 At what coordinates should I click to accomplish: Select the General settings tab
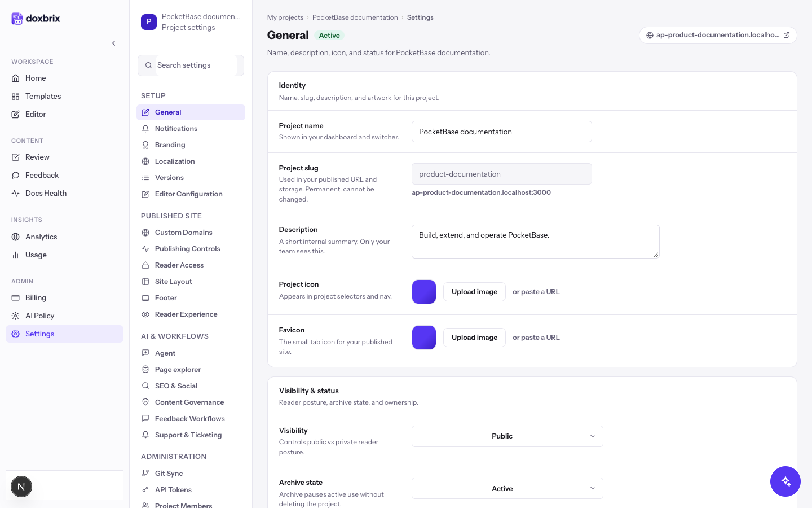coord(191,112)
